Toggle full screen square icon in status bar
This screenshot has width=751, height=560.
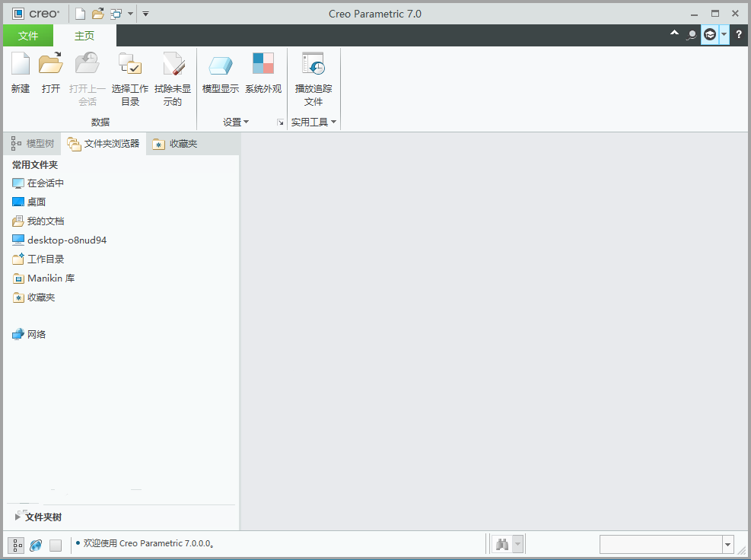coord(56,545)
